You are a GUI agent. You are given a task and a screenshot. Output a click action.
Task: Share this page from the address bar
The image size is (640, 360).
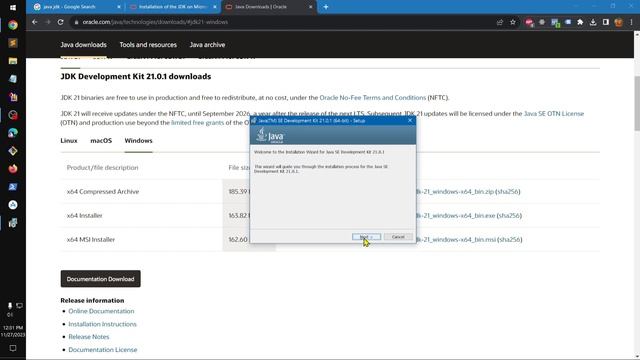point(500,22)
